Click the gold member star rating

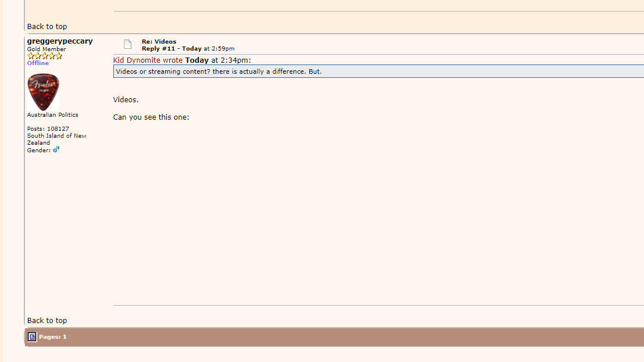pyautogui.click(x=45, y=56)
